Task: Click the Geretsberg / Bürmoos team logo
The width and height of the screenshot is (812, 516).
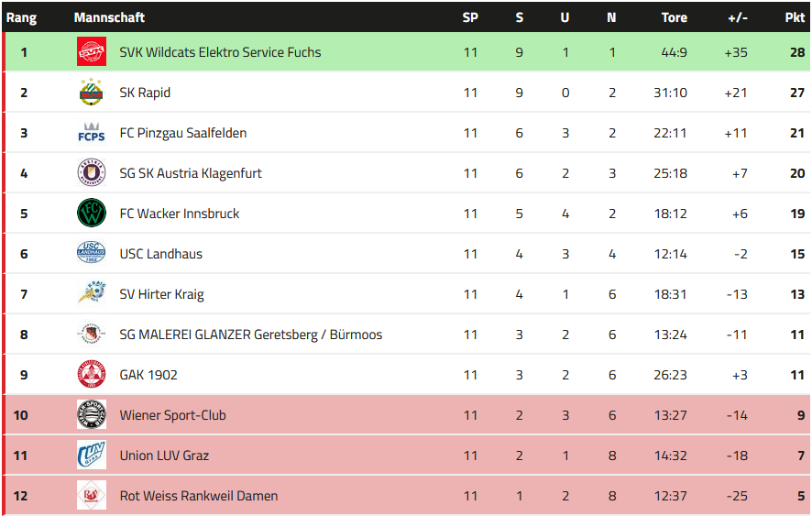Action: click(92, 335)
